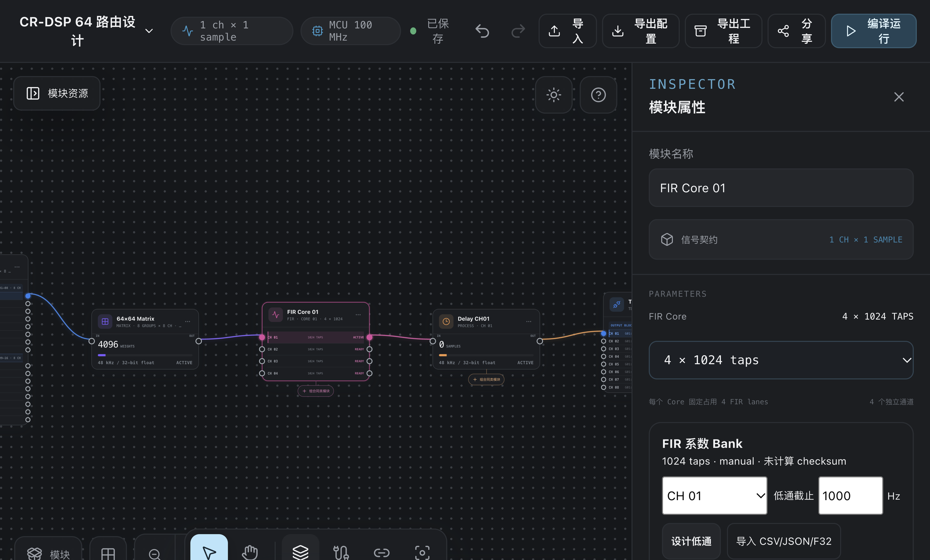
Task: Open the 4 × 1024 taps dropdown
Action: (780, 360)
